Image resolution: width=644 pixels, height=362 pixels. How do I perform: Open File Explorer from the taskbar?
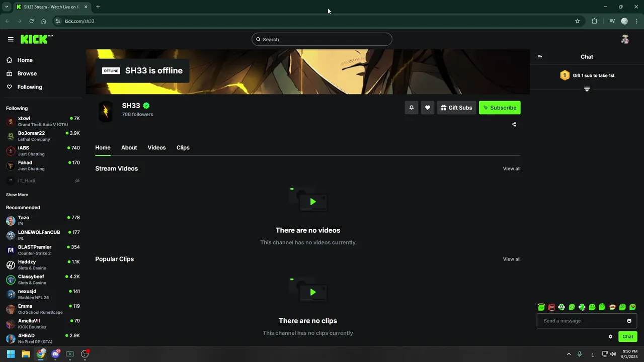point(26,354)
